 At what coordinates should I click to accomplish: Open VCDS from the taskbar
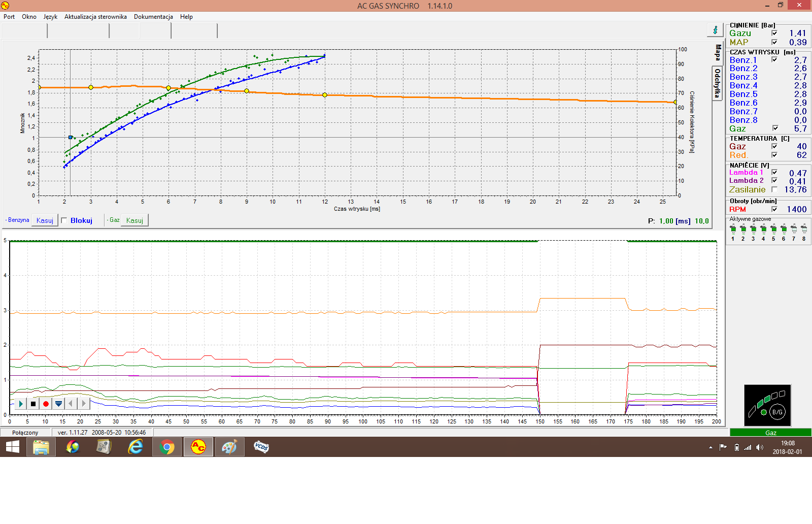(x=261, y=447)
